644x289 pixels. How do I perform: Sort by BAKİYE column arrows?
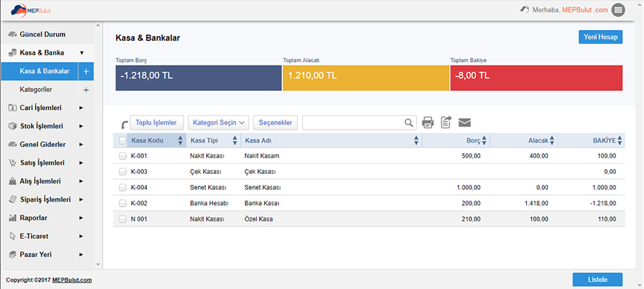620,140
